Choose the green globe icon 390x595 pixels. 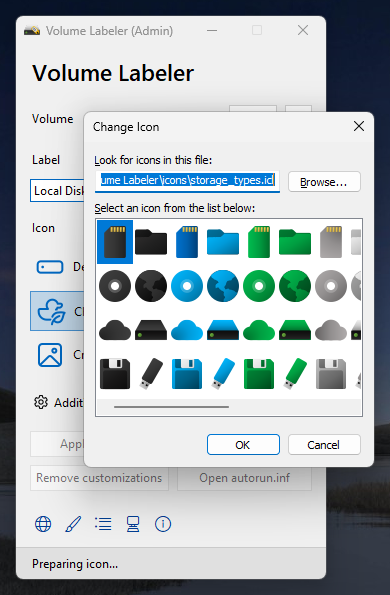click(x=295, y=286)
